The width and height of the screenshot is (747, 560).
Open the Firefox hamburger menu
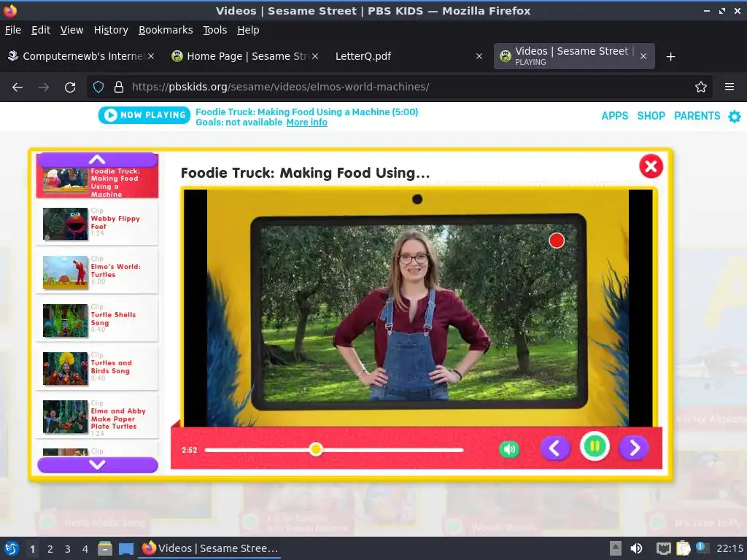(x=729, y=87)
